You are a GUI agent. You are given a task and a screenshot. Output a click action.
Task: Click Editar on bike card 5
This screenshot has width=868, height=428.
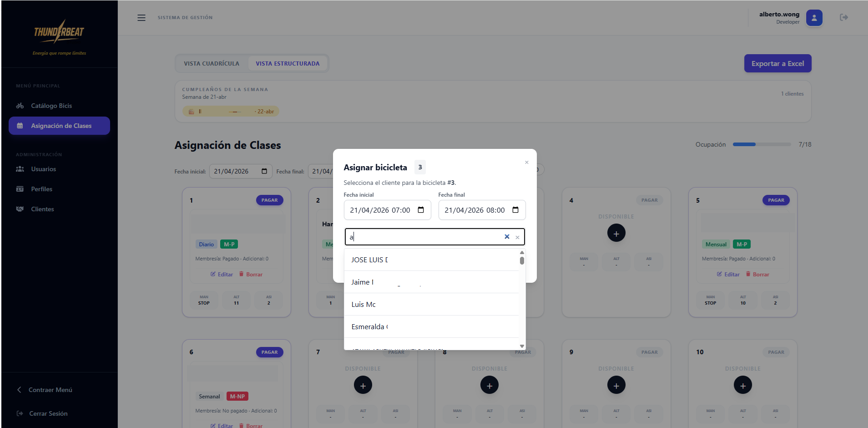point(728,275)
